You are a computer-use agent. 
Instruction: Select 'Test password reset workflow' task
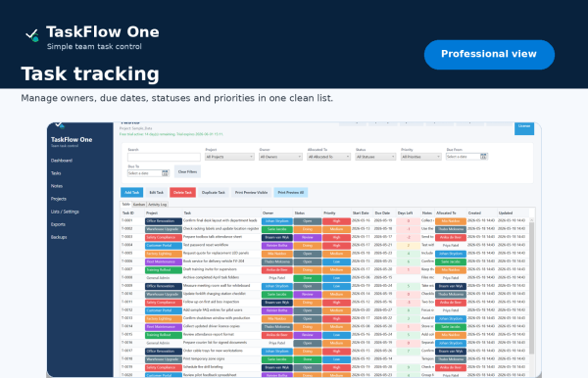(x=206, y=245)
